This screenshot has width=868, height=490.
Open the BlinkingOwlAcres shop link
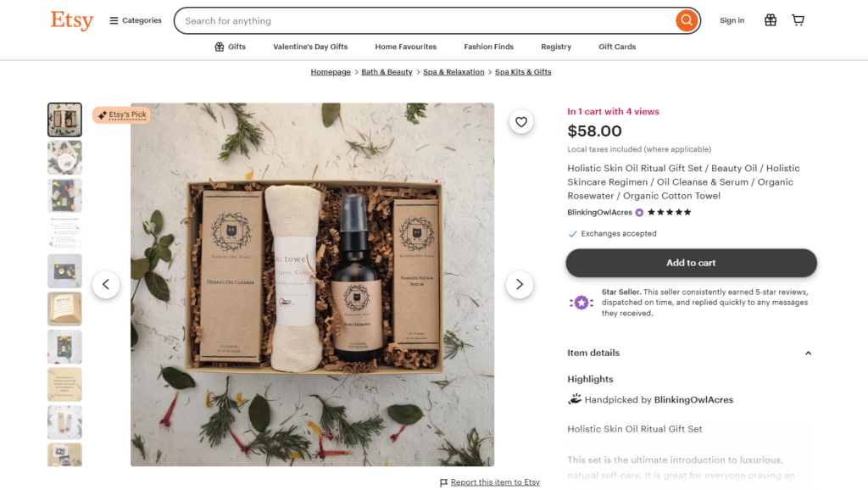[600, 212]
